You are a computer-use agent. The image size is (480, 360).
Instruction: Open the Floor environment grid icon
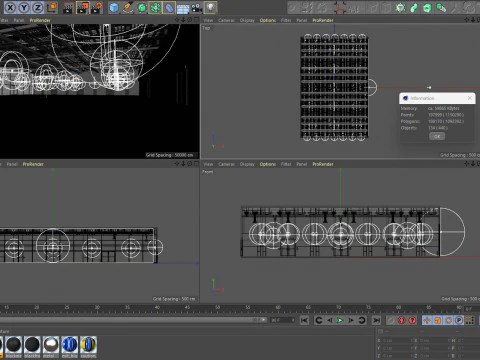point(183,7)
